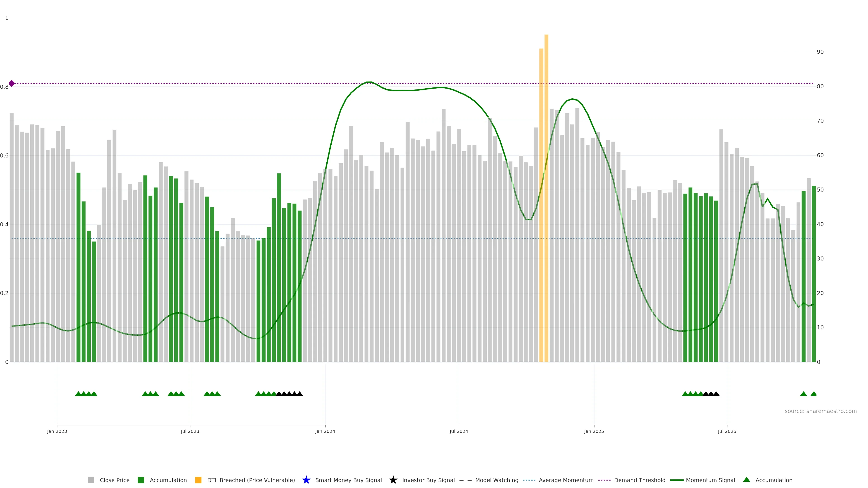868x488 pixels.
Task: Click the Jan 2023 axis label
Action: click(x=57, y=431)
